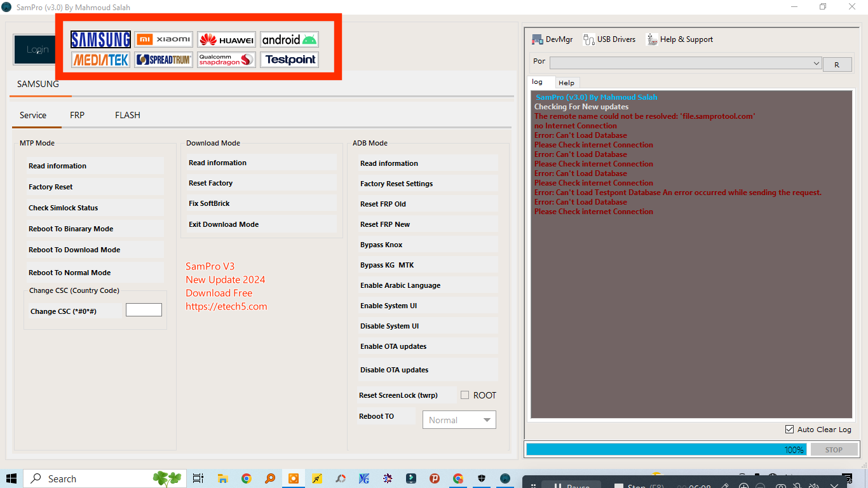868x488 pixels.
Task: Switch to the FRP tab
Action: tap(77, 115)
